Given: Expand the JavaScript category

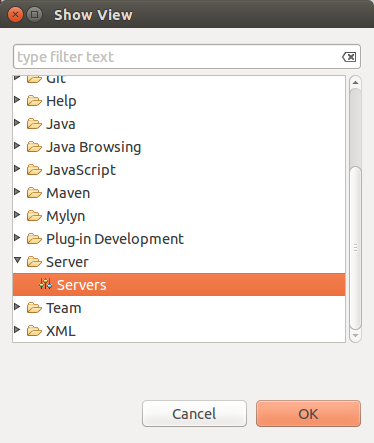Looking at the screenshot, I should coord(17,168).
